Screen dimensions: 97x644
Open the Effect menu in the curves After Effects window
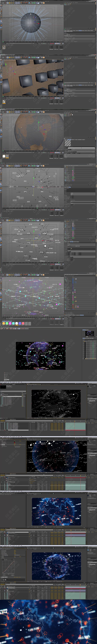pyautogui.click(x=11, y=546)
